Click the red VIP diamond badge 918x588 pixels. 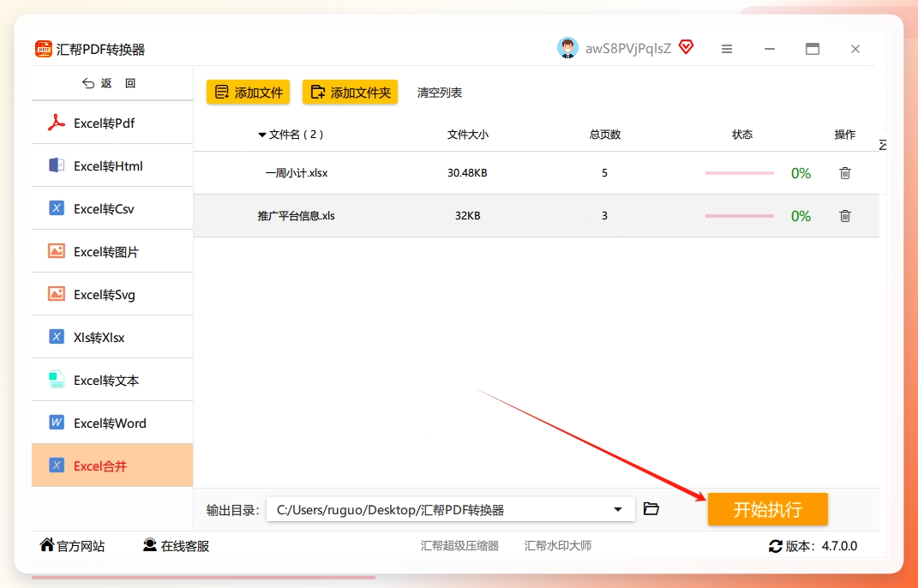(687, 47)
